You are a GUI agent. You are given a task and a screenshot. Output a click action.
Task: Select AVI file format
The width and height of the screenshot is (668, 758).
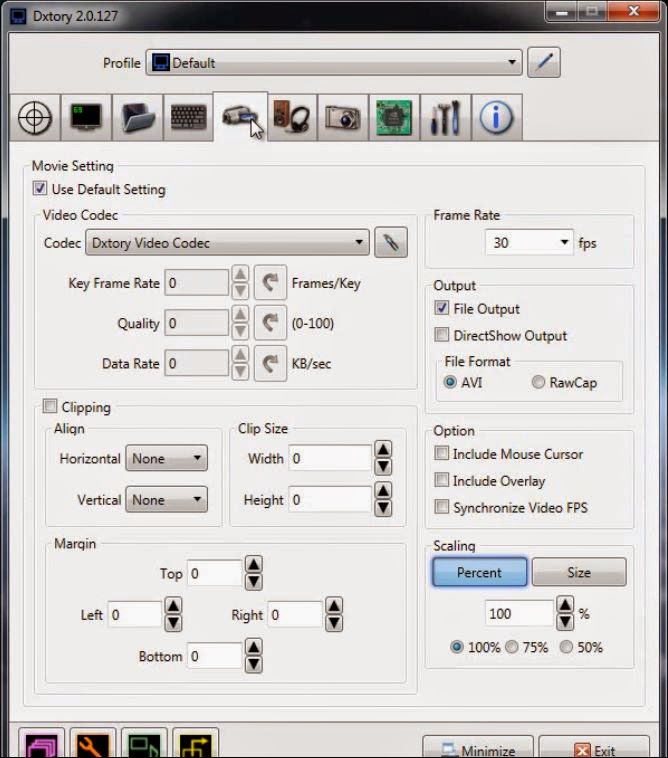click(450, 382)
